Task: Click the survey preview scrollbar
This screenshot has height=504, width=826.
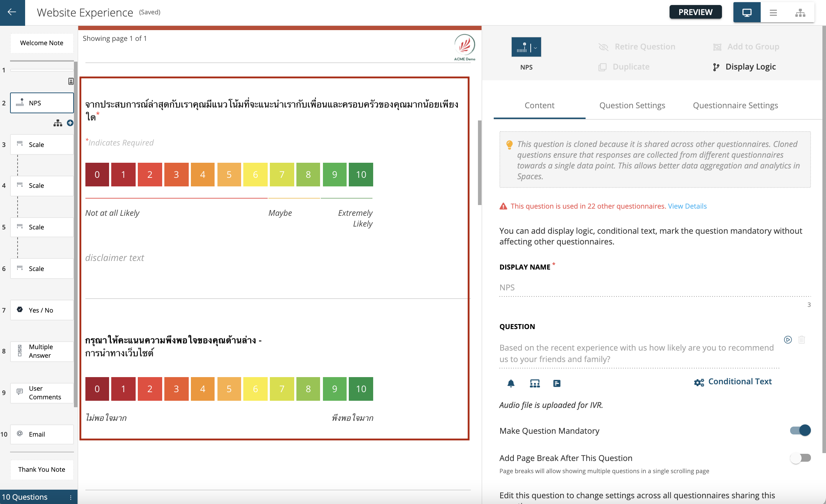Action: (x=480, y=163)
